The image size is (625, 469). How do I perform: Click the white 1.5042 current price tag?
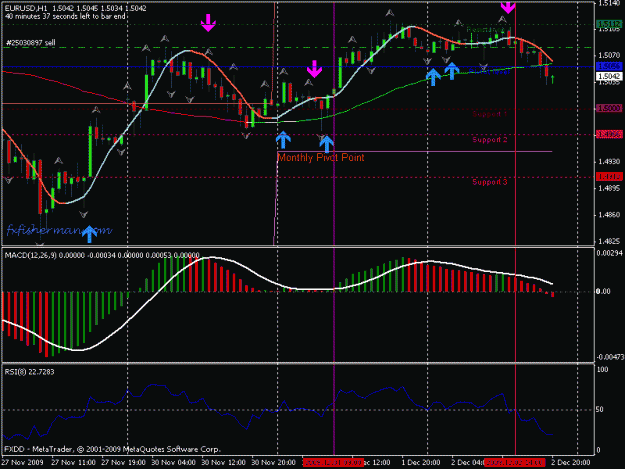[x=609, y=76]
